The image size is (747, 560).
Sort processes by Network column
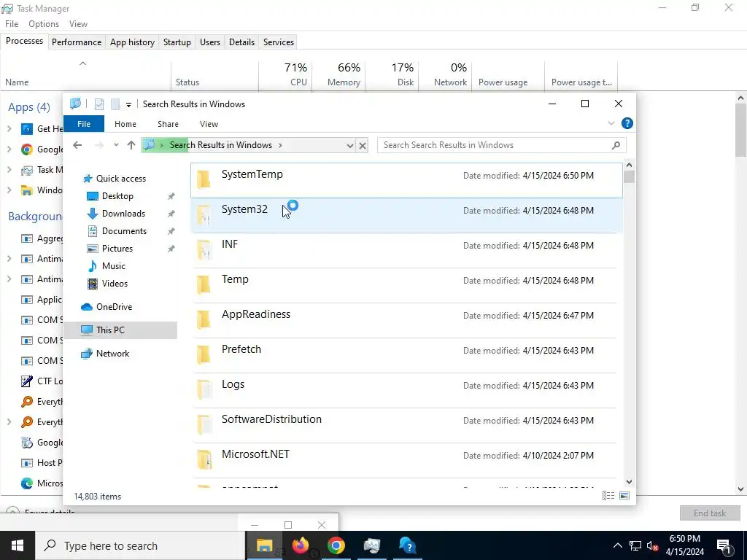(446, 74)
